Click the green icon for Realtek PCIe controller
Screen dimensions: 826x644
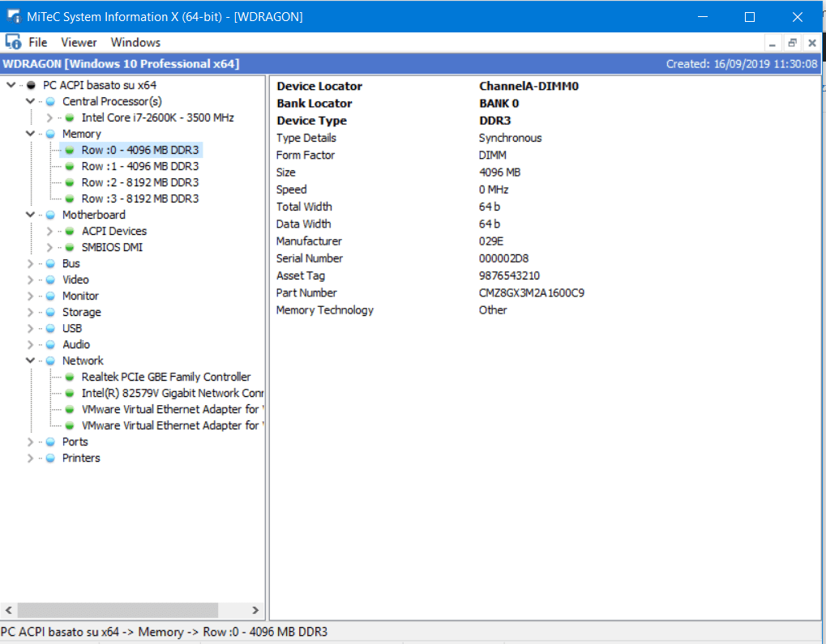point(70,377)
